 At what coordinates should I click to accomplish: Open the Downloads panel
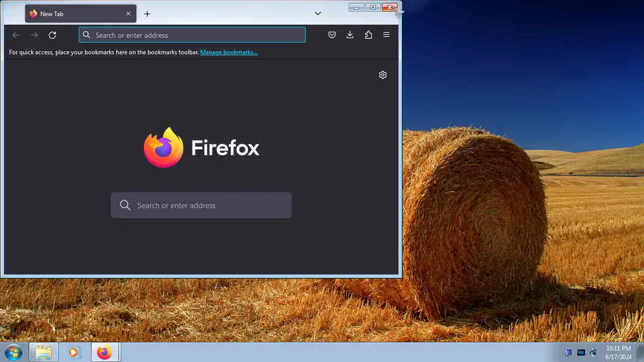[x=350, y=35]
